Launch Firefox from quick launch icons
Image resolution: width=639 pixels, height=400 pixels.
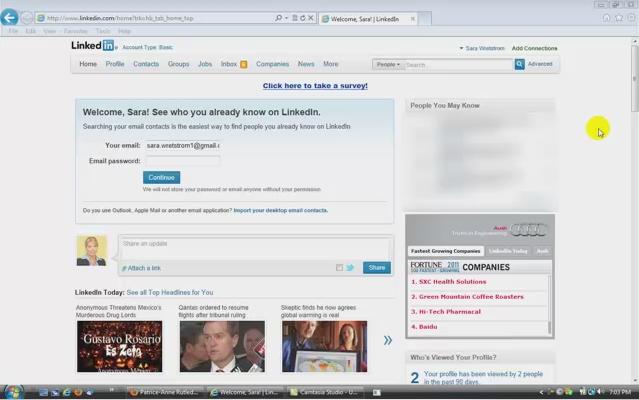coord(77,392)
